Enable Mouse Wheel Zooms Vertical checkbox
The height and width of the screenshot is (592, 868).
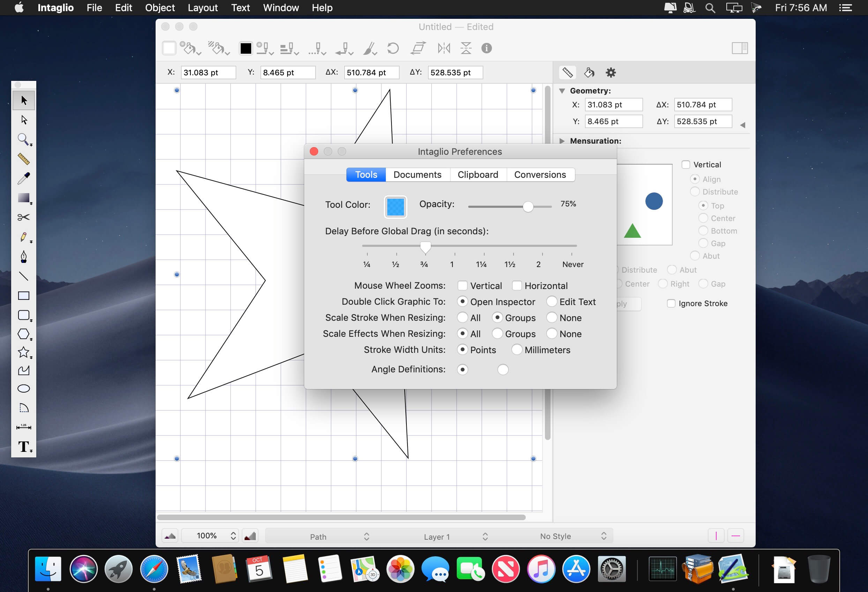point(462,286)
